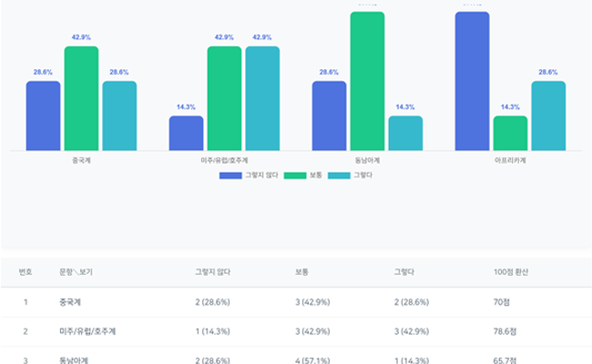Click the teal 14.3% bar for 동남아계
This screenshot has width=592, height=364.
(405, 133)
